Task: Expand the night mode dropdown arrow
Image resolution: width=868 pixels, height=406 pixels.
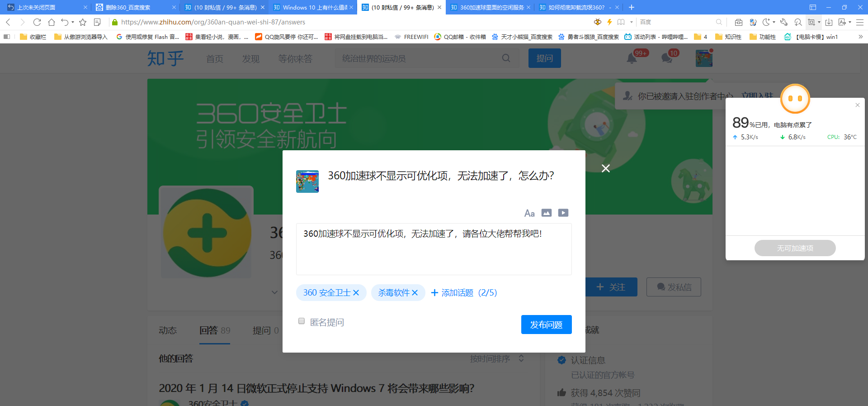Action: tap(774, 22)
